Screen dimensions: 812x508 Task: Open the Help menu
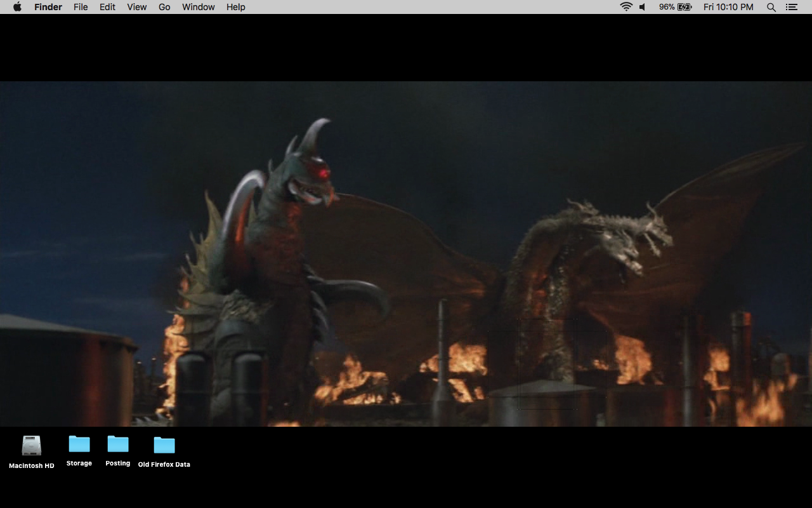(236, 7)
